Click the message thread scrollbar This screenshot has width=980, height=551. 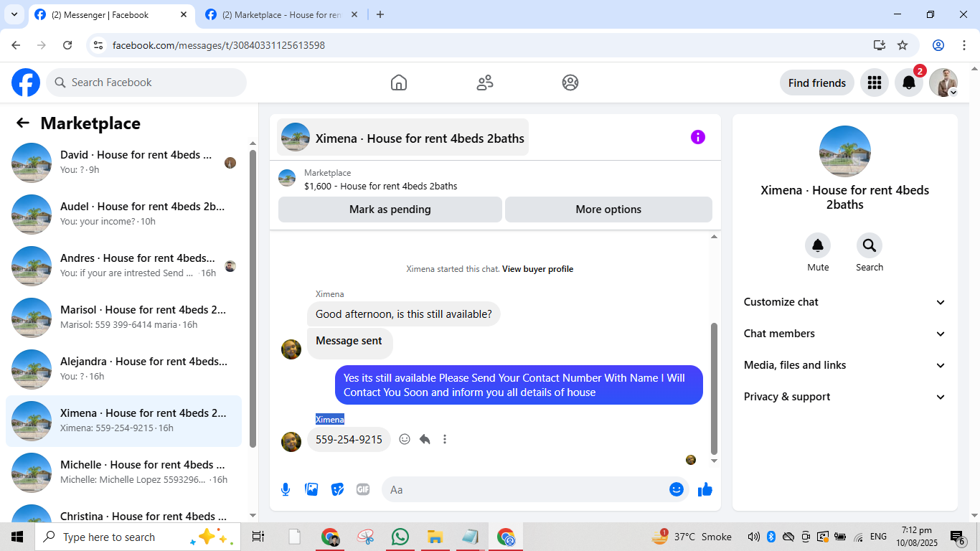(x=714, y=387)
